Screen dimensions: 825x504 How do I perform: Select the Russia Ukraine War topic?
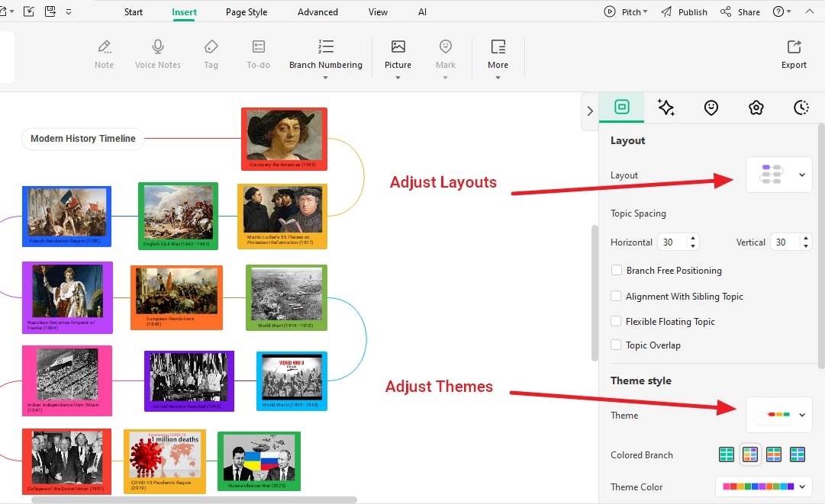259,461
